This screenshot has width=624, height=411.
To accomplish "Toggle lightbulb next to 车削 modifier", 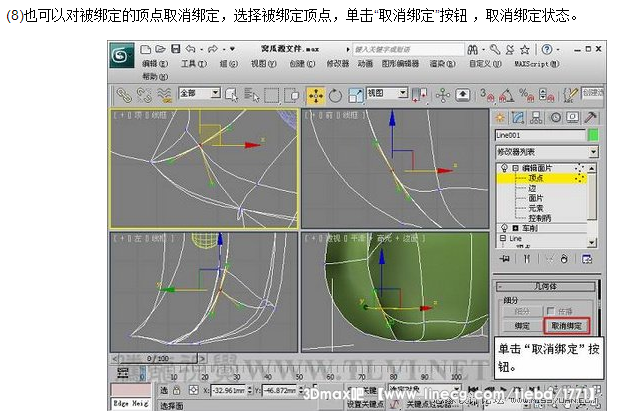I will [x=504, y=228].
